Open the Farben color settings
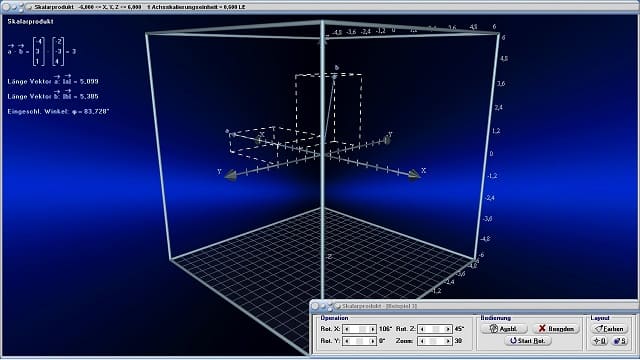 pyautogui.click(x=609, y=329)
